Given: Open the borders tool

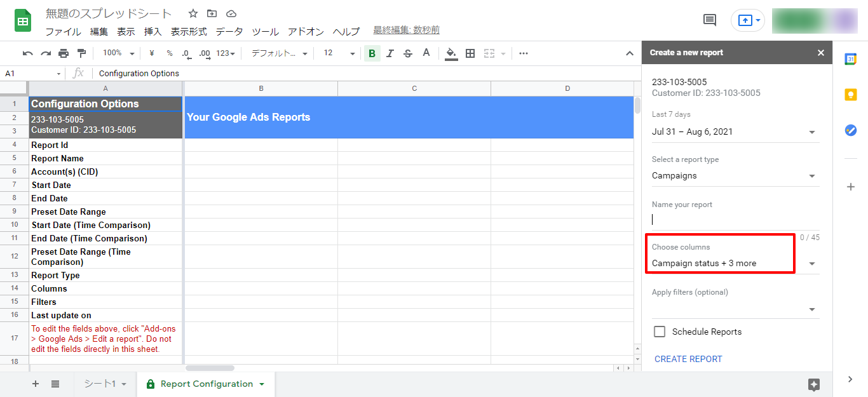Looking at the screenshot, I should pyautogui.click(x=470, y=53).
